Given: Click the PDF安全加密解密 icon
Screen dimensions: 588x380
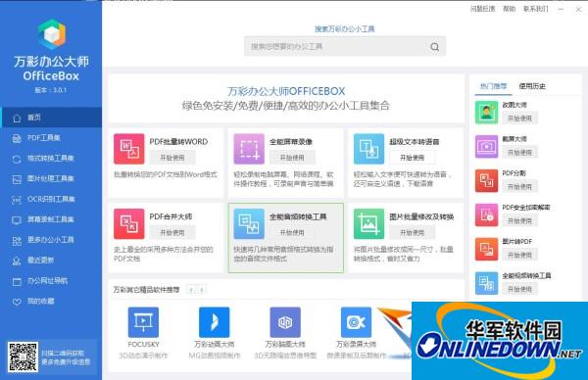Looking at the screenshot, I should pos(486,215).
